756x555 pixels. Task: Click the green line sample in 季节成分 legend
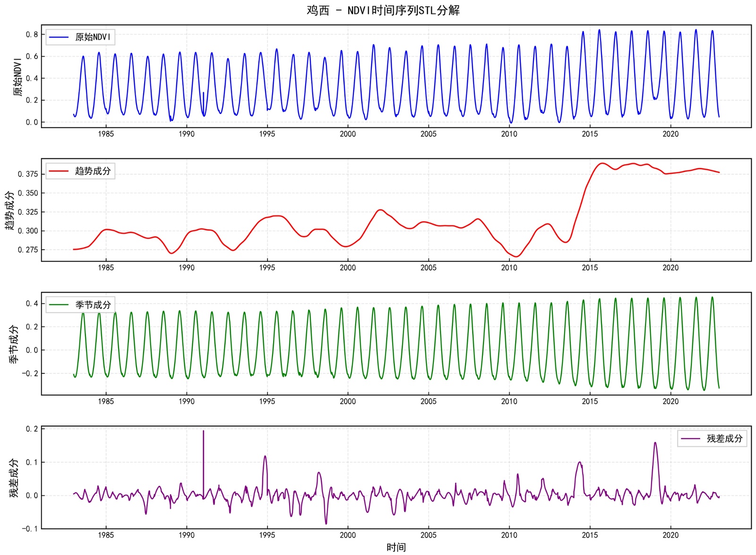59,305
